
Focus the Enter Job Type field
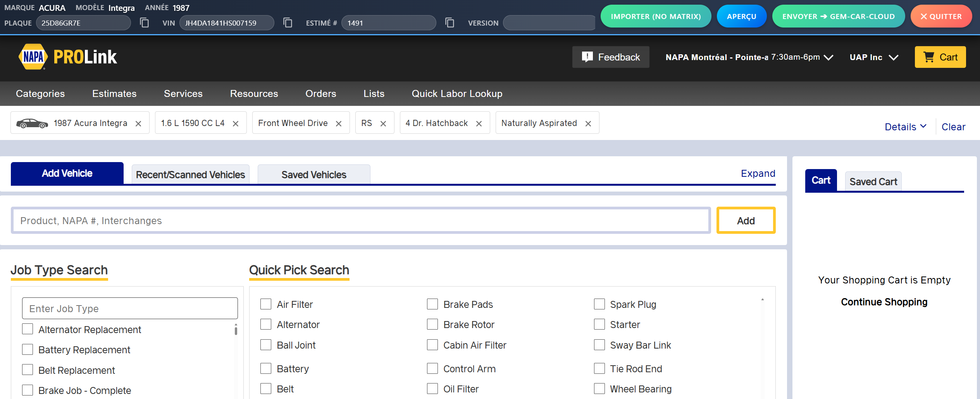130,309
